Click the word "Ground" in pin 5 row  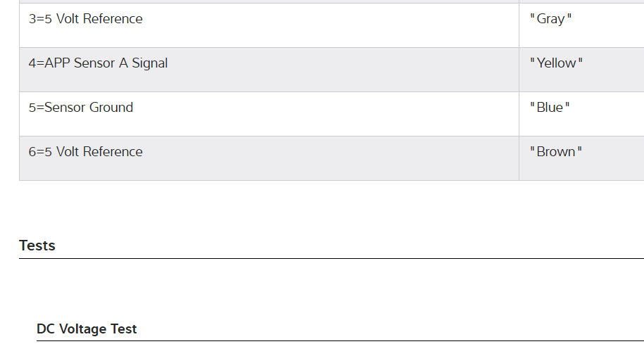pyautogui.click(x=111, y=108)
